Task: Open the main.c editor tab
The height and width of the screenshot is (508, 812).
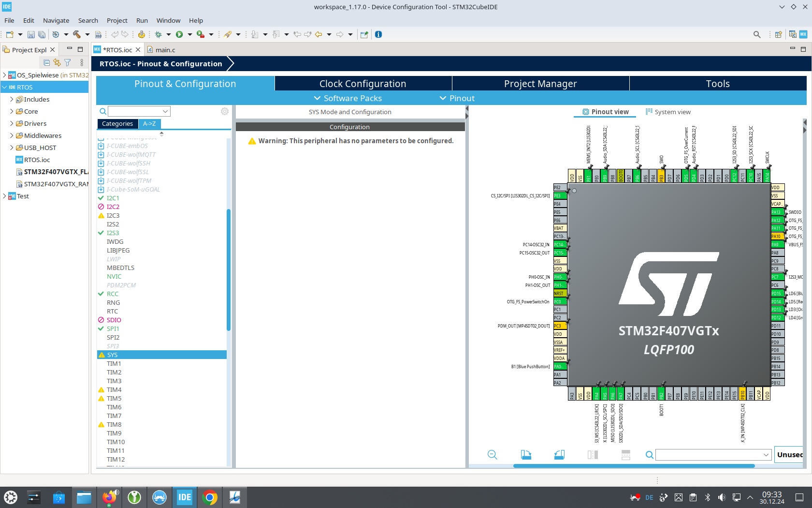Action: pyautogui.click(x=165, y=49)
